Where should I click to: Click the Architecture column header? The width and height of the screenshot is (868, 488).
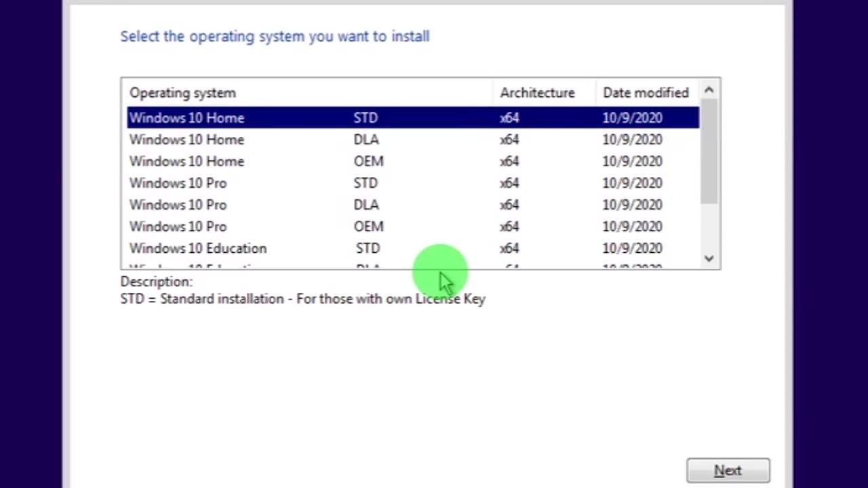click(x=545, y=93)
